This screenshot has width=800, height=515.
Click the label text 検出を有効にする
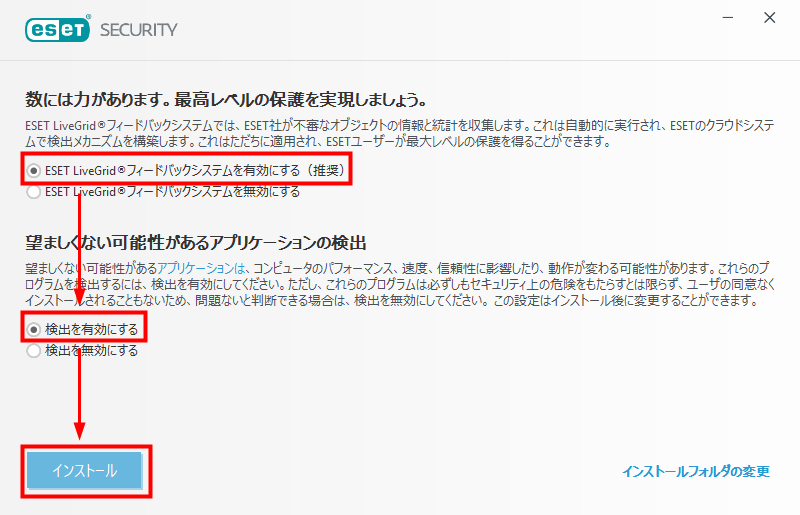tap(92, 330)
